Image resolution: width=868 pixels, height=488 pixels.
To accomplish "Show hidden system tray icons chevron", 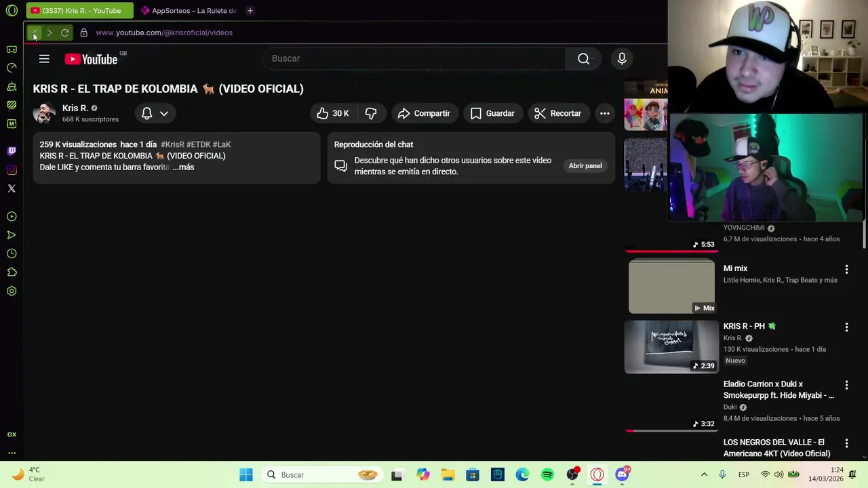I will tap(704, 474).
